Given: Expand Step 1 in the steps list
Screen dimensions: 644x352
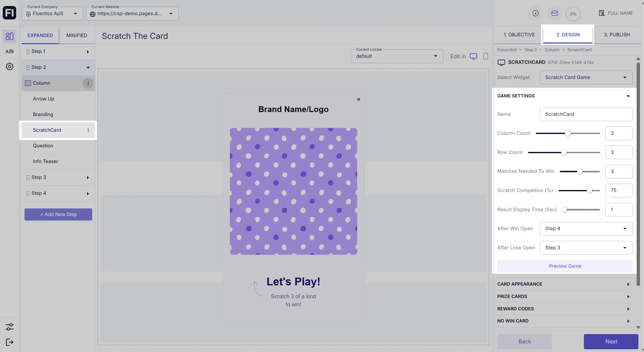Looking at the screenshot, I should click(88, 52).
